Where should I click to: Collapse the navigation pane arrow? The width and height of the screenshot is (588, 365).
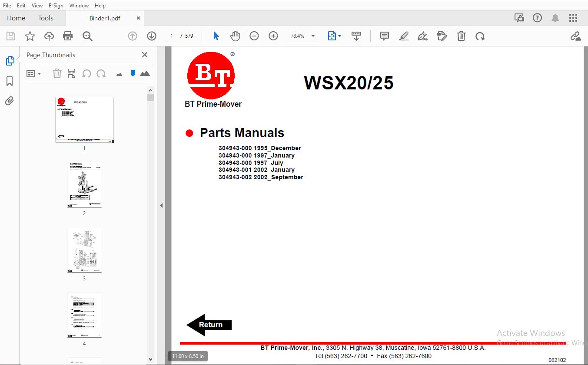tap(161, 205)
